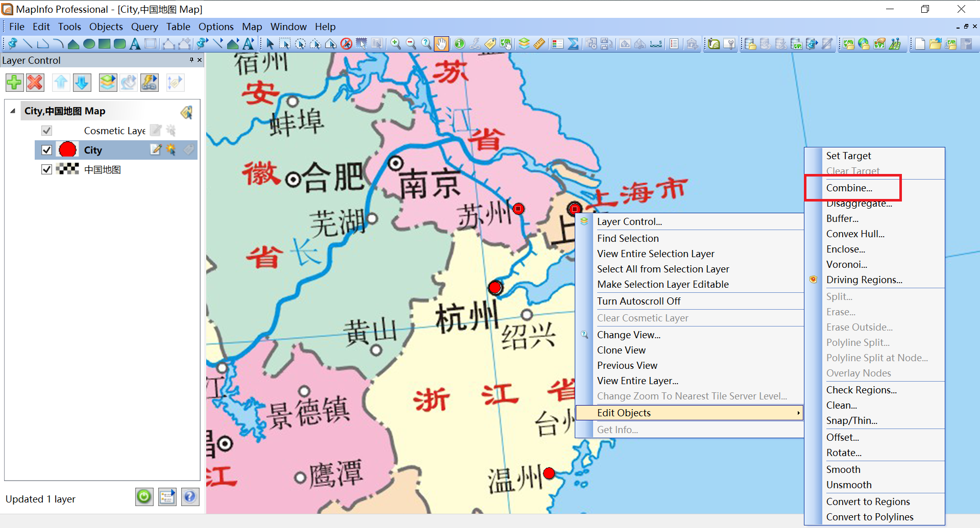
Task: Select View Entire Layer in the context menu
Action: (x=638, y=381)
